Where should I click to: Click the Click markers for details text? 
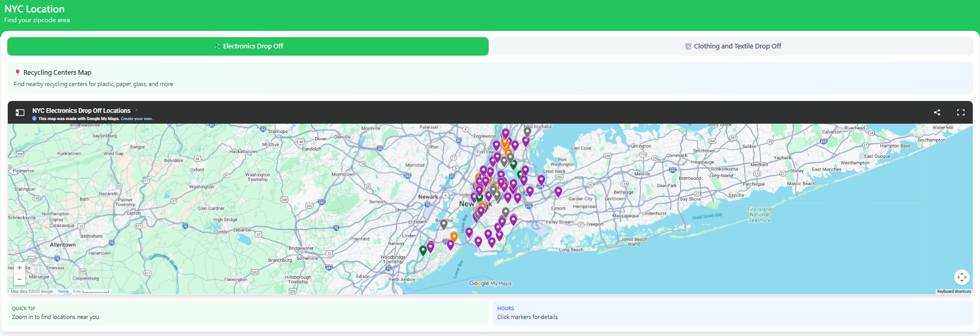pos(527,317)
